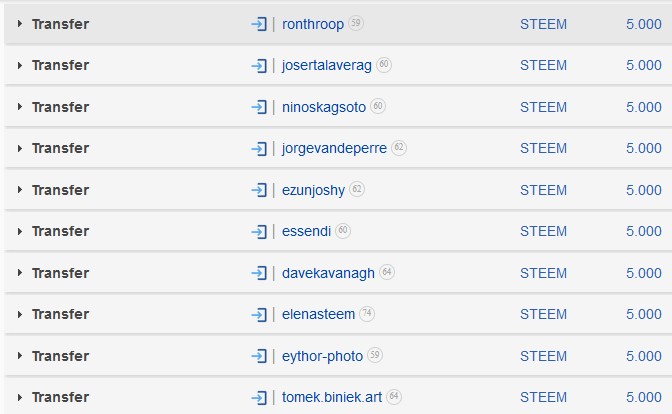Image resolution: width=672 pixels, height=414 pixels.
Task: Expand the eythor-photo Transfer row arrow
Action: (x=20, y=355)
